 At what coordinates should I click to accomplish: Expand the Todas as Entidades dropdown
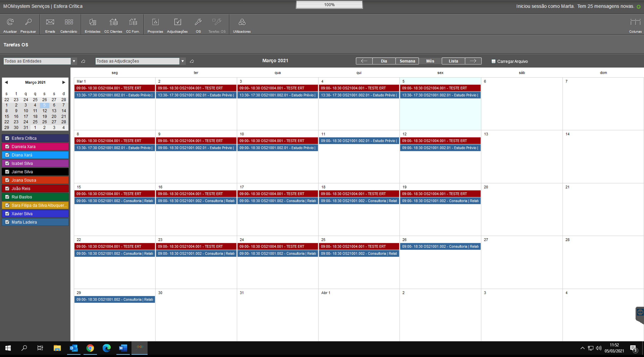click(x=74, y=61)
